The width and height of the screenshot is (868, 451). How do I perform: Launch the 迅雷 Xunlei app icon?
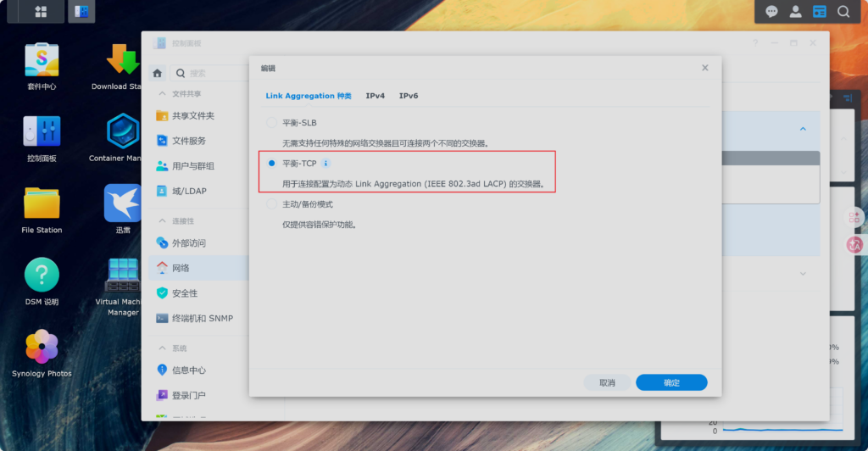tap(123, 203)
